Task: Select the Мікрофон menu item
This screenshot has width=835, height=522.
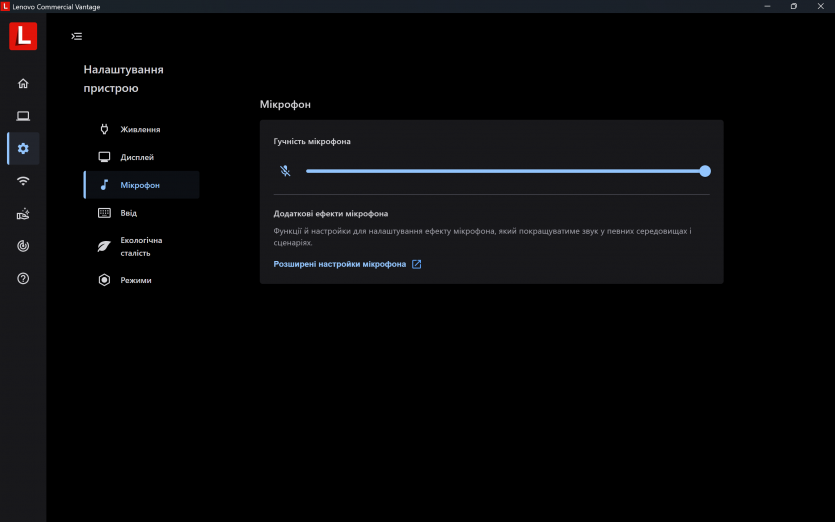Action: pyautogui.click(x=140, y=185)
